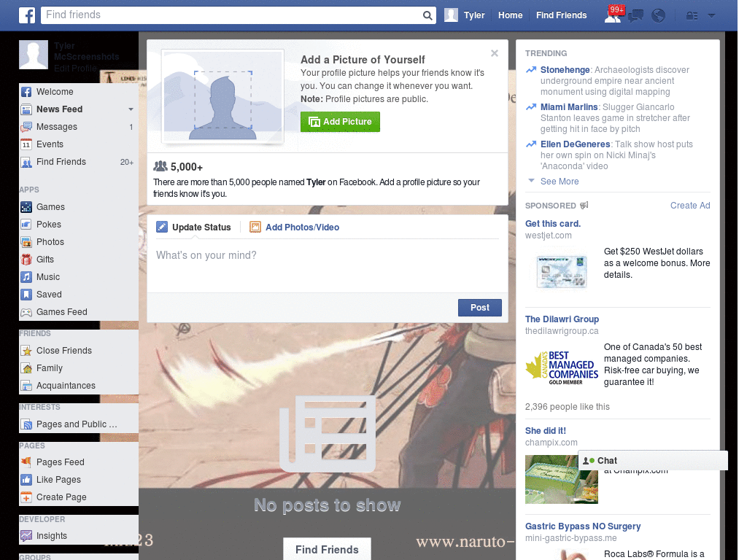
Task: Open Games app icon
Action: click(x=26, y=207)
